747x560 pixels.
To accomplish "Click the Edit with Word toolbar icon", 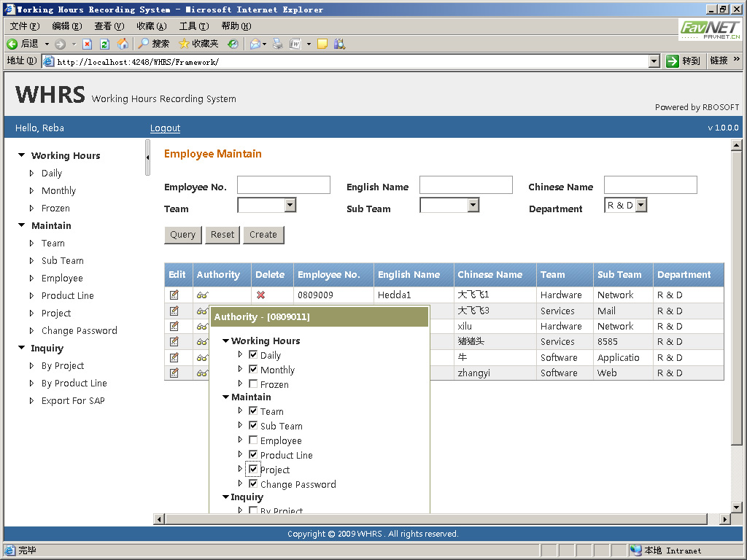I will point(295,44).
